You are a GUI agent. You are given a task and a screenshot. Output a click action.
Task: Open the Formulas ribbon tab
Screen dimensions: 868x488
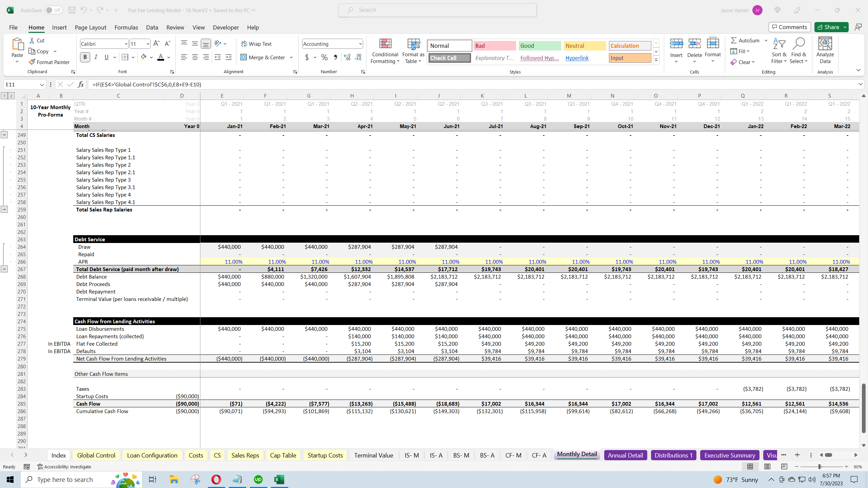pos(126,27)
